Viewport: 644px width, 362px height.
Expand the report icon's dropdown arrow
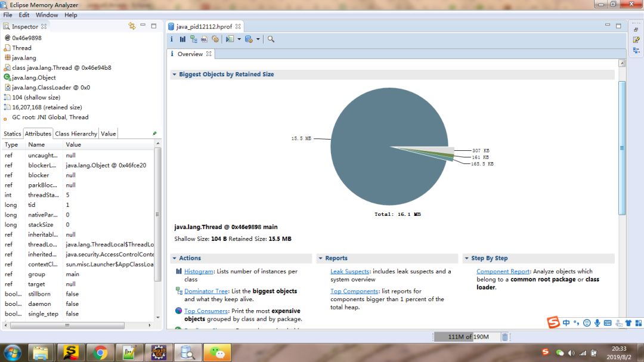(x=239, y=39)
